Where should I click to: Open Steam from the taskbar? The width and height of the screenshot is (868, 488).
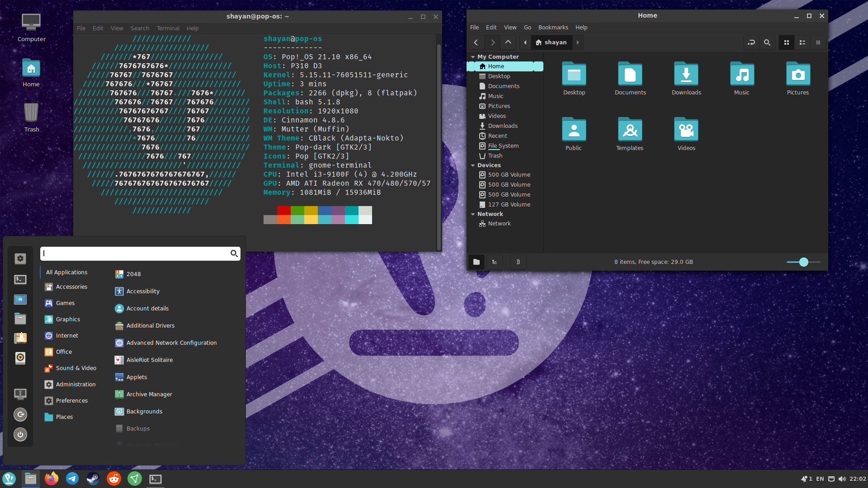coord(93,479)
